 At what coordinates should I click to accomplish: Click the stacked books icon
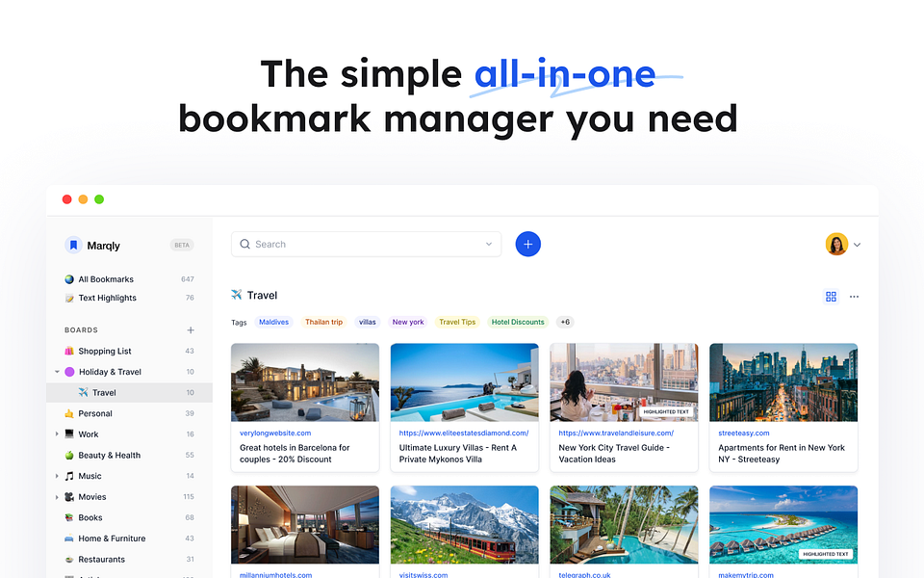click(69, 518)
